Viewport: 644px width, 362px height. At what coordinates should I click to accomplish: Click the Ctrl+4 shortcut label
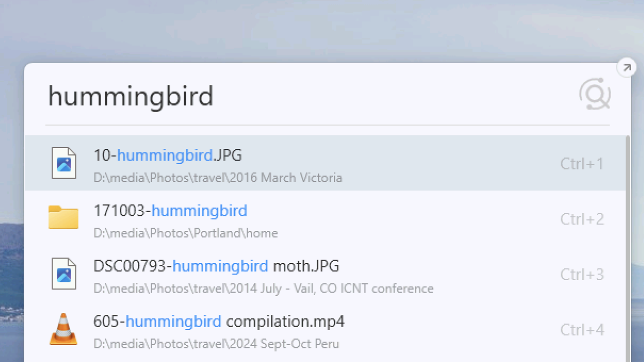point(582,330)
